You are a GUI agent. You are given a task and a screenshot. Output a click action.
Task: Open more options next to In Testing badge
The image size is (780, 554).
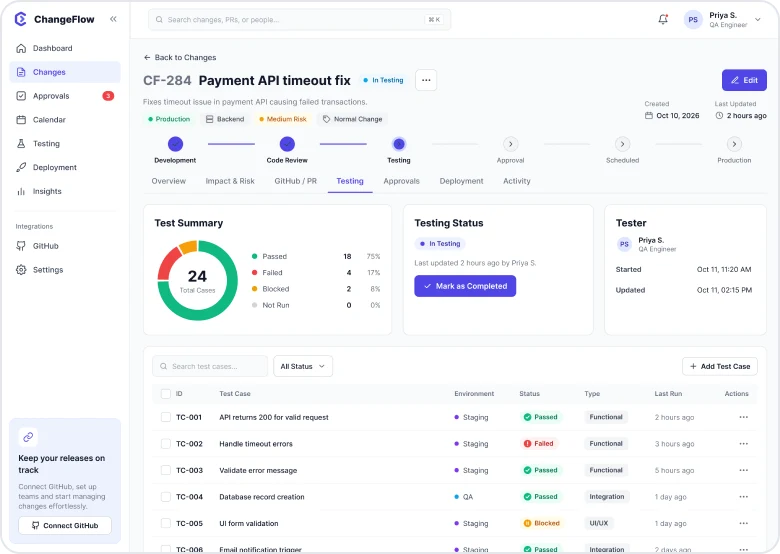(x=426, y=80)
